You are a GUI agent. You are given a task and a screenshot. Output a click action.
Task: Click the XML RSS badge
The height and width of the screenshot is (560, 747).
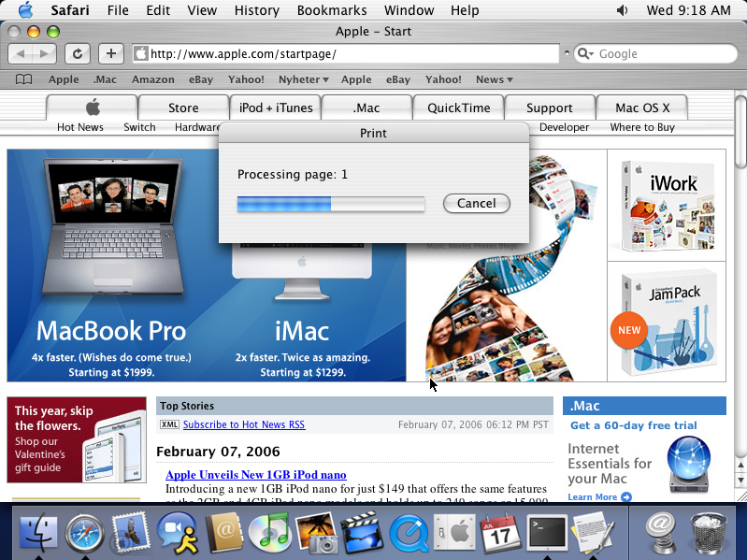pyautogui.click(x=169, y=424)
